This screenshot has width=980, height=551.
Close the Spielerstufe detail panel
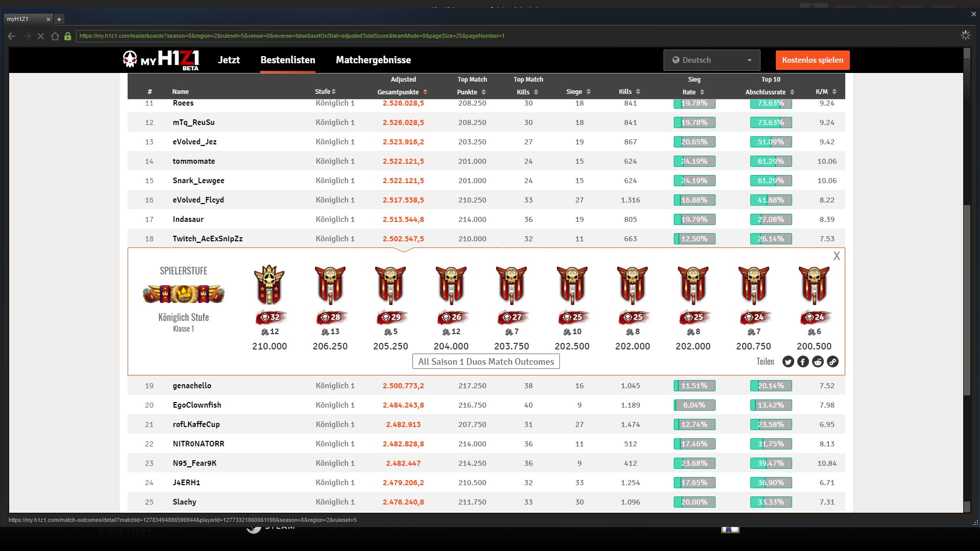click(836, 256)
